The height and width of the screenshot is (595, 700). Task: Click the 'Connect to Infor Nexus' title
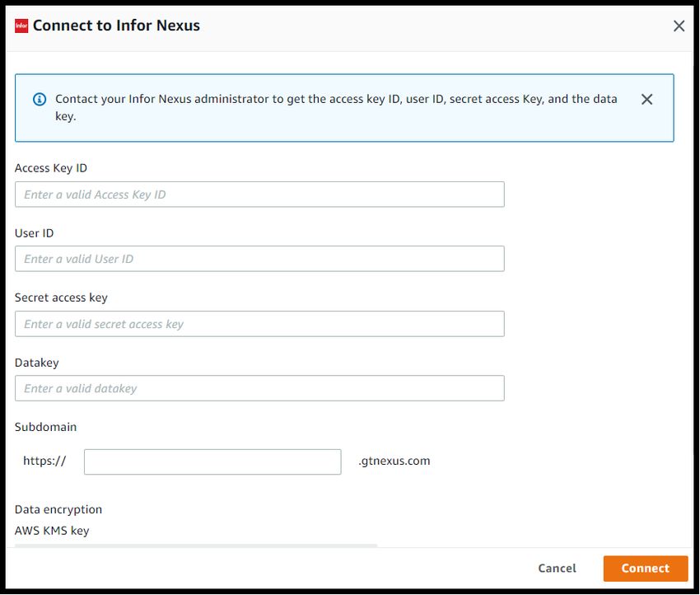116,26
